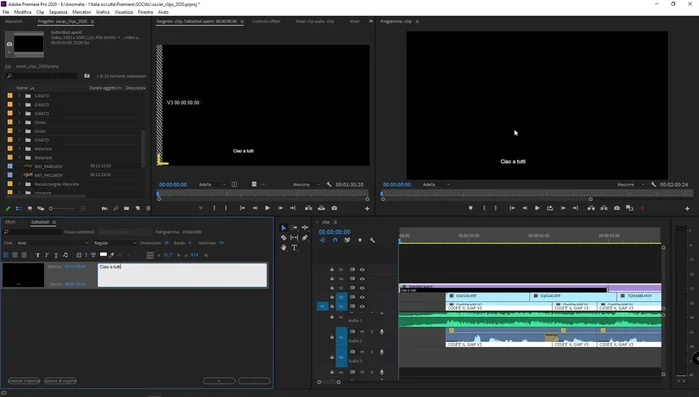699x397 pixels.
Task: Switch to Effetti tab
Action: tap(10, 222)
